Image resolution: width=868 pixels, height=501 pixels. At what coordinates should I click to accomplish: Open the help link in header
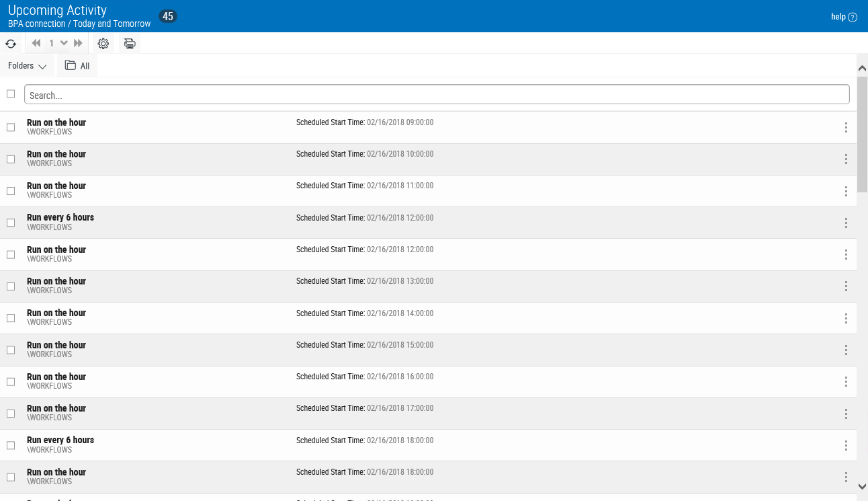pos(844,17)
